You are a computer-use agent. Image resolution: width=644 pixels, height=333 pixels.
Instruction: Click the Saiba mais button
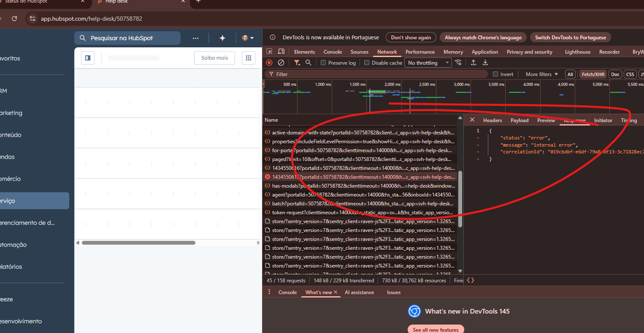point(215,57)
